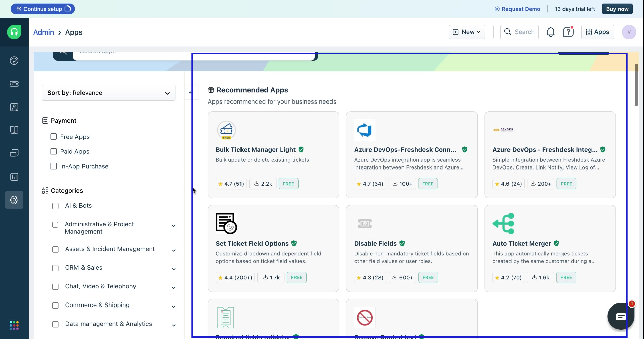
Task: Click the 13 days trial left text
Action: pyautogui.click(x=575, y=9)
